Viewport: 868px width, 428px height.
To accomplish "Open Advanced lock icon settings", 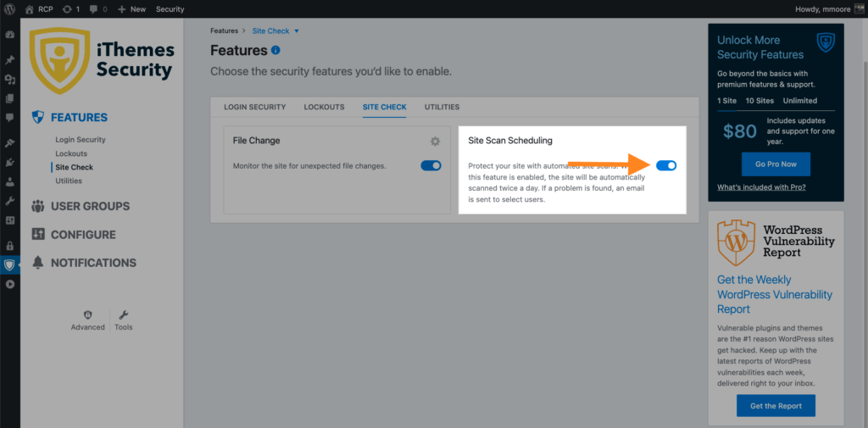I will [87, 315].
